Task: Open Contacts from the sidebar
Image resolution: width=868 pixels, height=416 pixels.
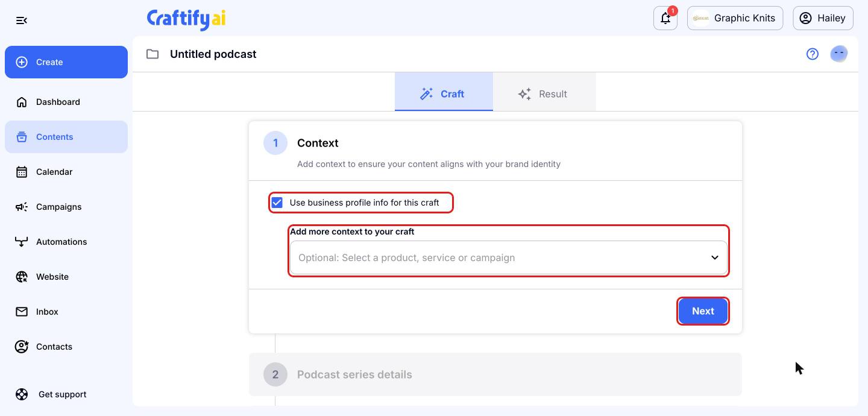Action: click(66, 347)
